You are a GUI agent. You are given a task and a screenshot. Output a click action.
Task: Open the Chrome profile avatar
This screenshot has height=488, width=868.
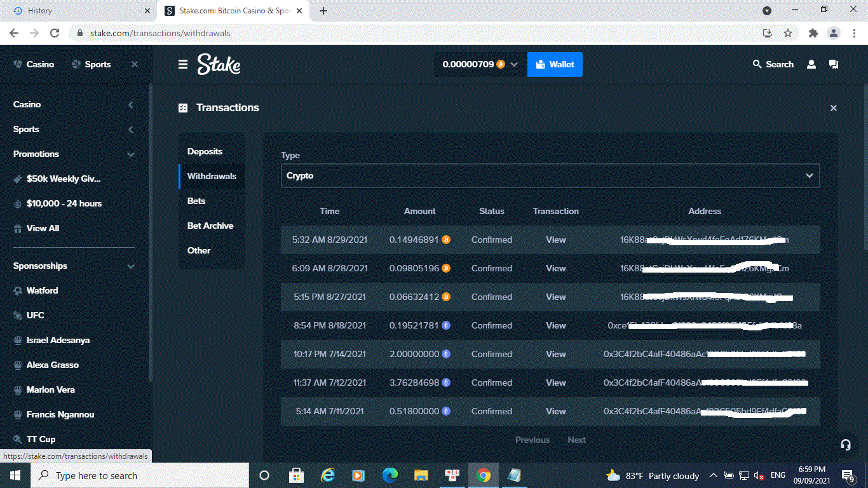(833, 33)
